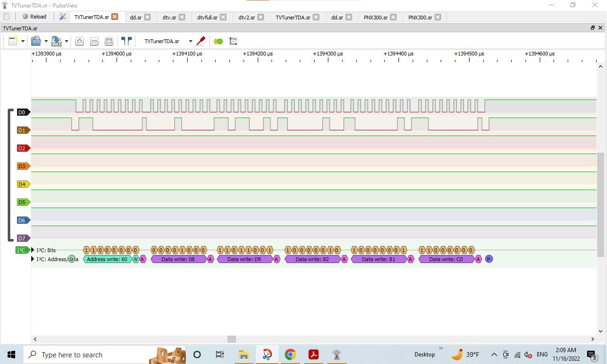Click the I²C stop condition P marker
Image resolution: width=607 pixels, height=364 pixels.
coord(489,259)
